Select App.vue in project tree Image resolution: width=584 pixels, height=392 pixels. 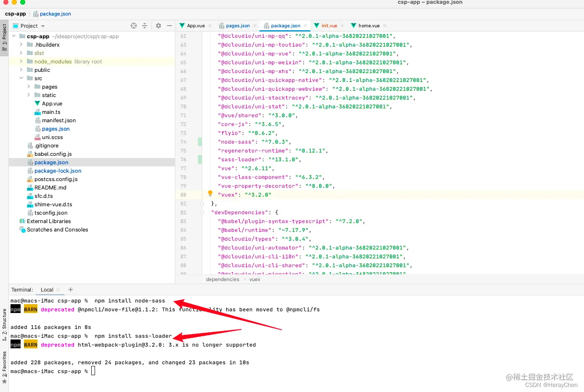click(x=52, y=103)
